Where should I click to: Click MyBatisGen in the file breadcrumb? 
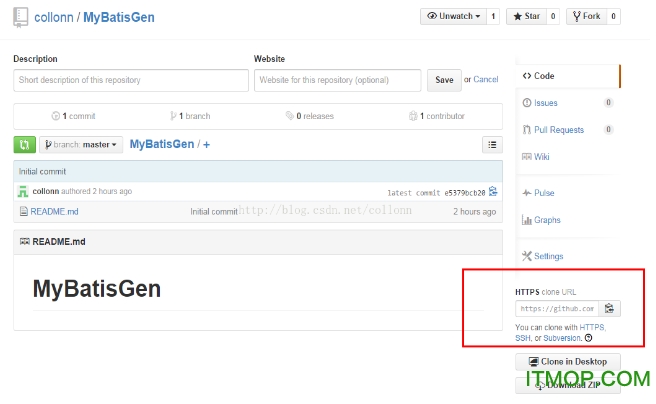[162, 144]
